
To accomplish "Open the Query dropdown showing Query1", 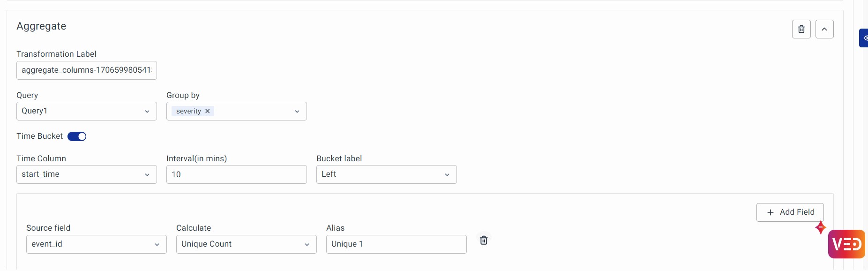I will click(86, 111).
